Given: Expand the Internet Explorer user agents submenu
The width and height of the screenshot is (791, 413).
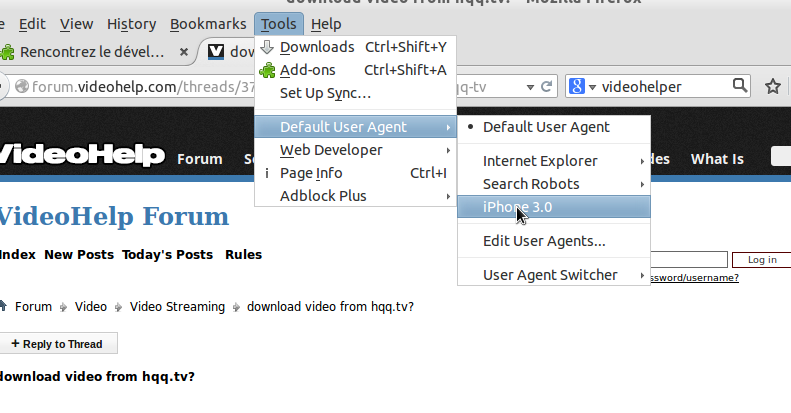Looking at the screenshot, I should (553, 161).
